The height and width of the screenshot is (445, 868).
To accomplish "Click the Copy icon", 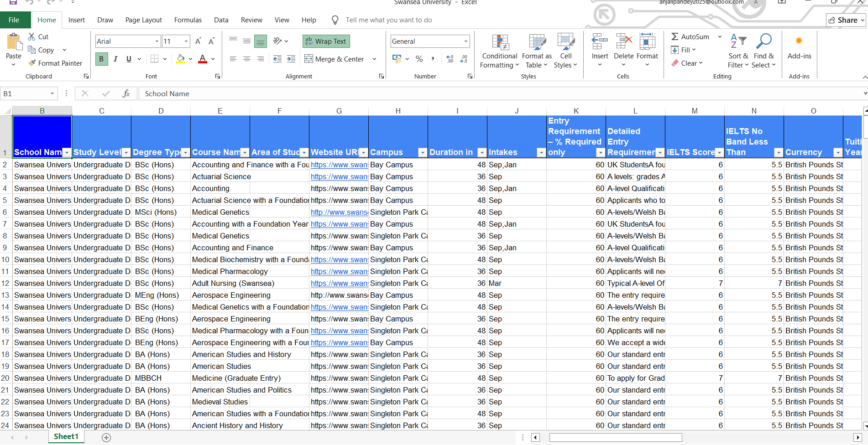I will [x=31, y=50].
